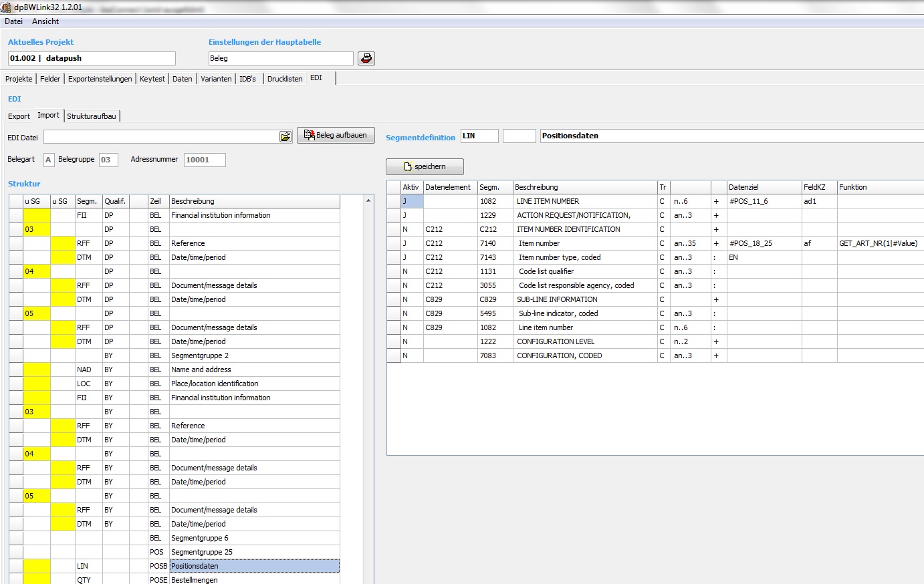Click into the EDI Datei path field
The width and height of the screenshot is (924, 584).
(160, 136)
